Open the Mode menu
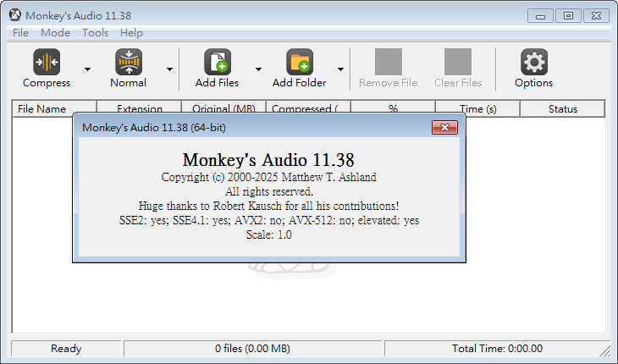The width and height of the screenshot is (618, 364). coord(55,33)
